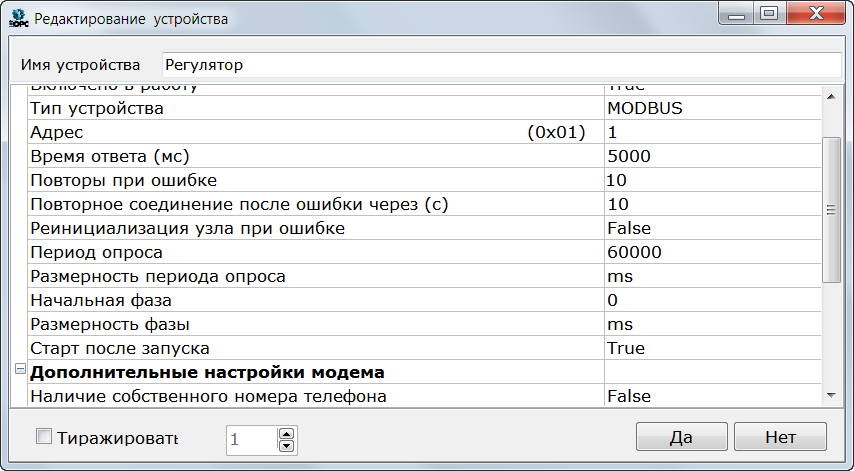
Task: Click Старт после запуска label
Action: (x=120, y=348)
